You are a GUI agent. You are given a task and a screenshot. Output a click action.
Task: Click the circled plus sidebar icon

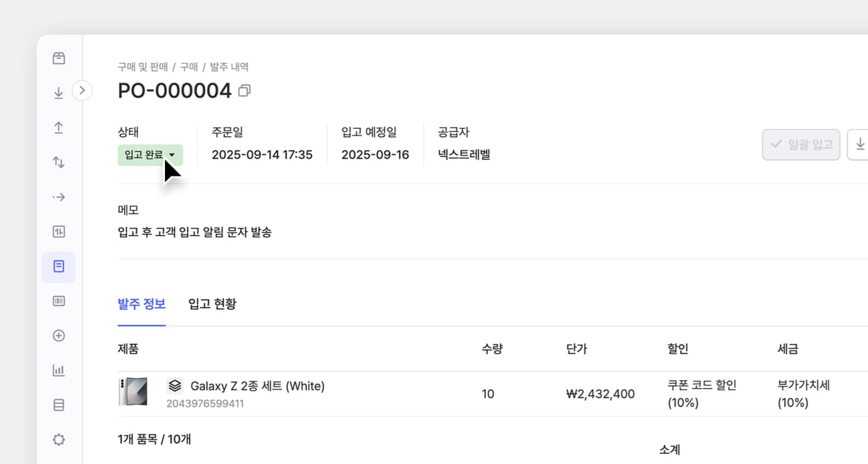point(59,336)
